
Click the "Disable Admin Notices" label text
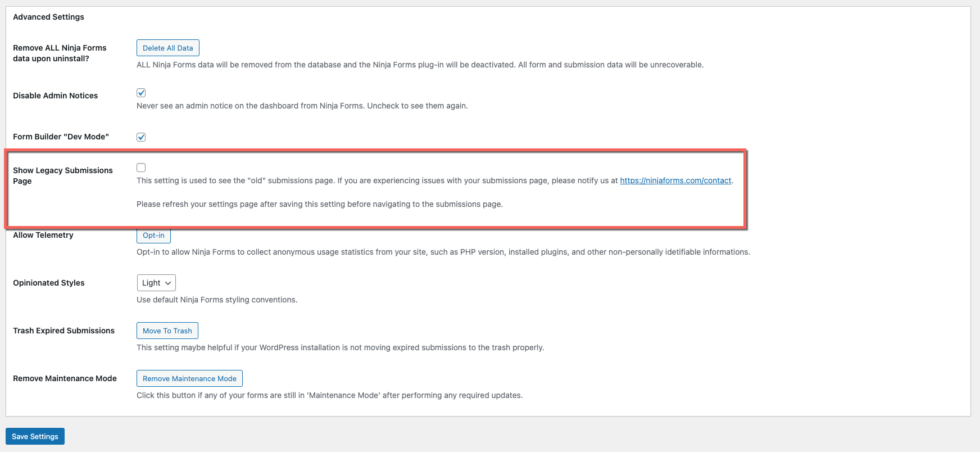click(x=55, y=96)
